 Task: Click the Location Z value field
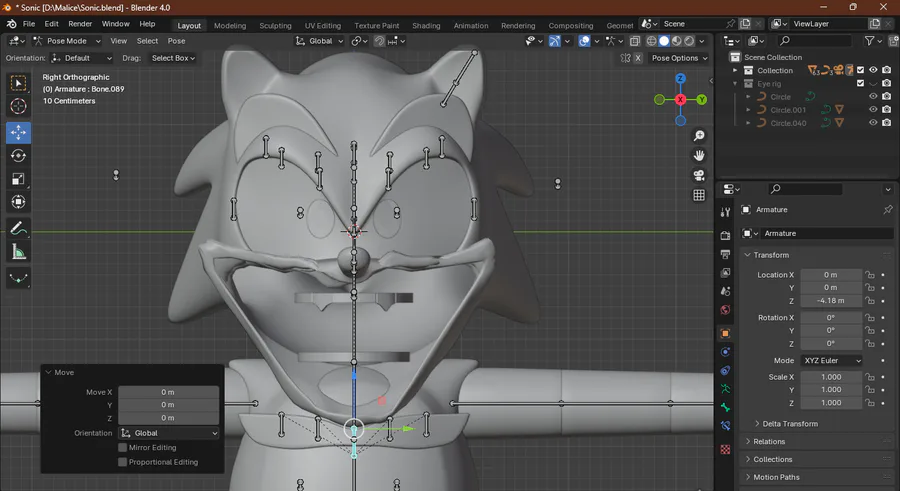(x=830, y=300)
